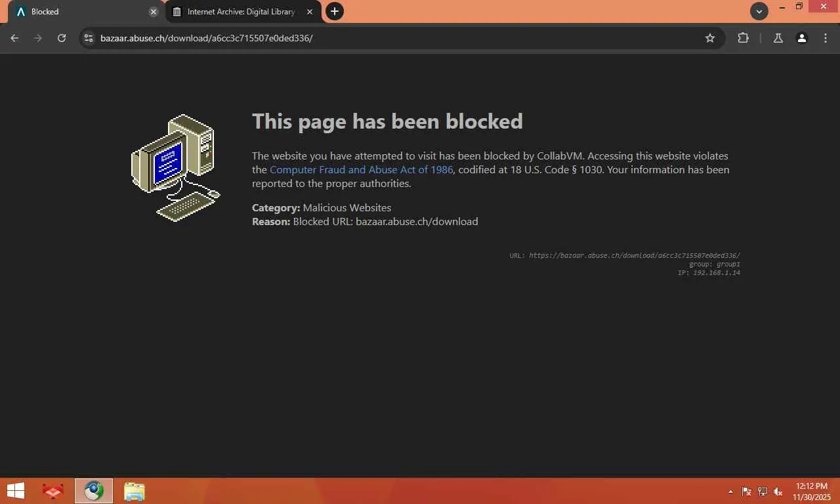This screenshot has height=504, width=840.
Task: Close the browser window
Action: [824, 7]
